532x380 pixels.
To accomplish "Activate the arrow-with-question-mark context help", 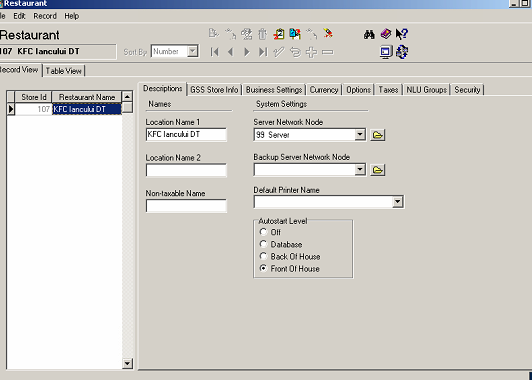I will 402,34.
